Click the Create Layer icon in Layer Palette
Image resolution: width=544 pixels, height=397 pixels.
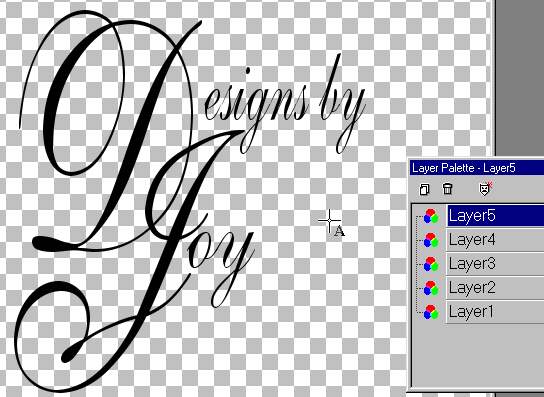click(424, 189)
